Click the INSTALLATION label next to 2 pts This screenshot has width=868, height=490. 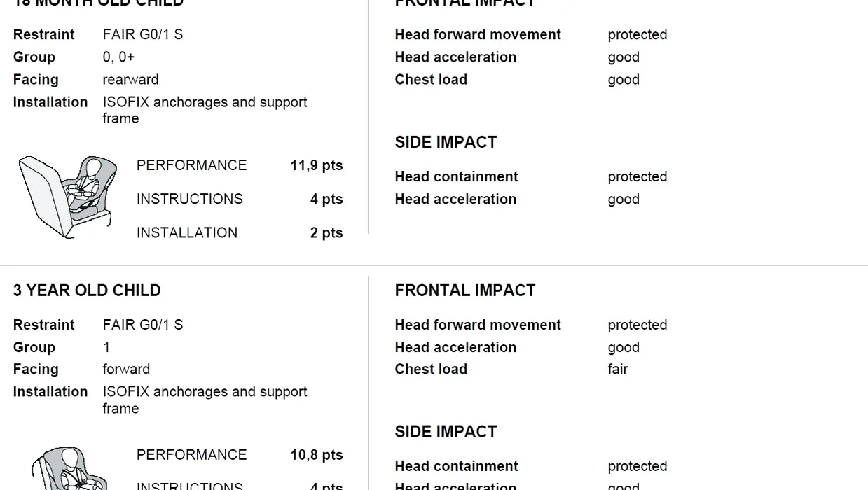click(187, 232)
